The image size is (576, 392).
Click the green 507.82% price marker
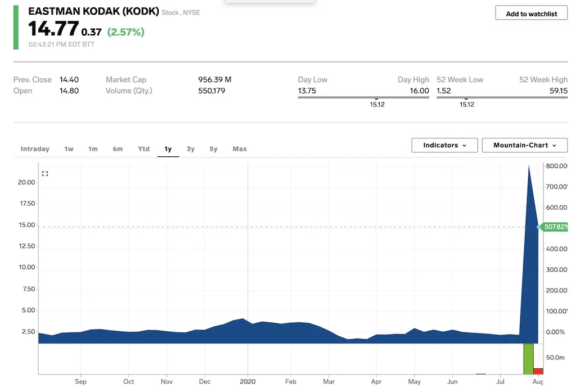(x=555, y=227)
